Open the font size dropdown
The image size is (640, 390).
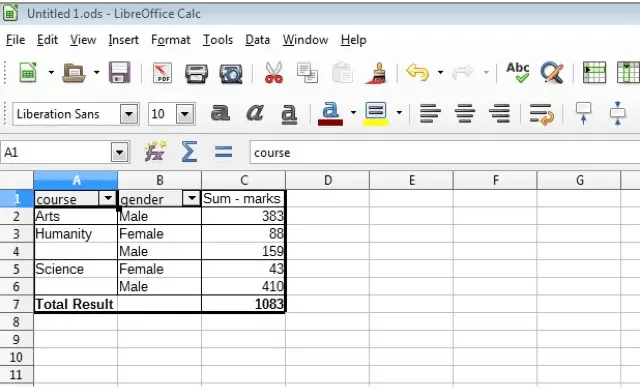coord(185,114)
